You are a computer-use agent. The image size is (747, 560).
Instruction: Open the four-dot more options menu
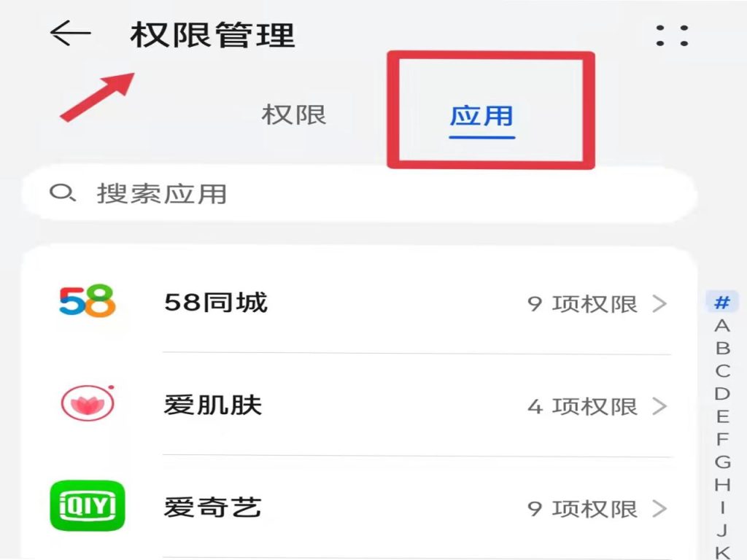(x=672, y=36)
